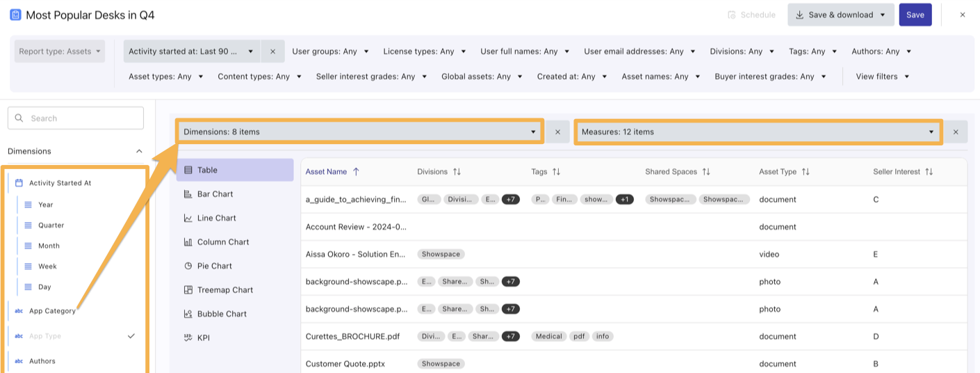Choose the Line Chart icon

point(188,218)
